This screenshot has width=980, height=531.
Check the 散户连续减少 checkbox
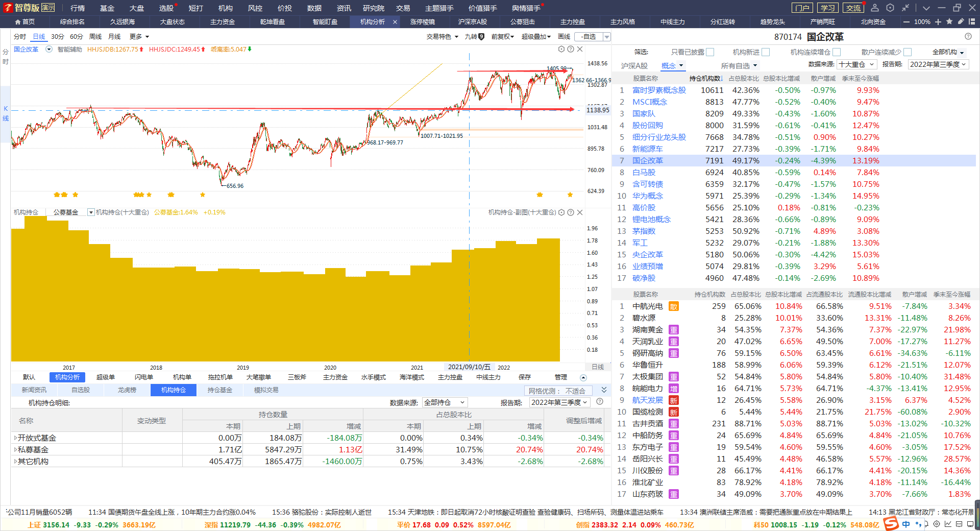908,52
